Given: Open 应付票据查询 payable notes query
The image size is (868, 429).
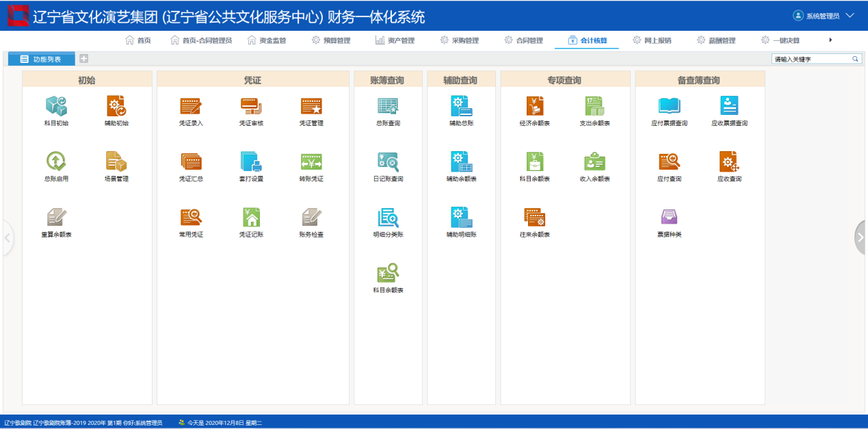Looking at the screenshot, I should point(669,106).
